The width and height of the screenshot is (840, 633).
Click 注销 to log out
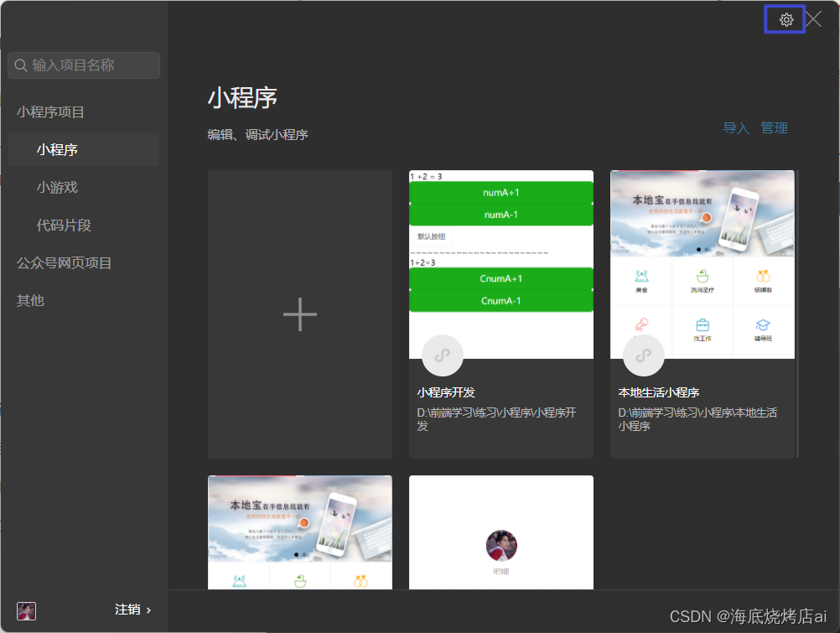coord(127,610)
